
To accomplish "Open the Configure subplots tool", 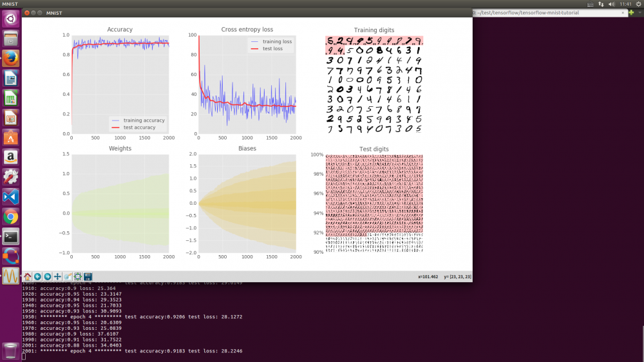I will 78,276.
